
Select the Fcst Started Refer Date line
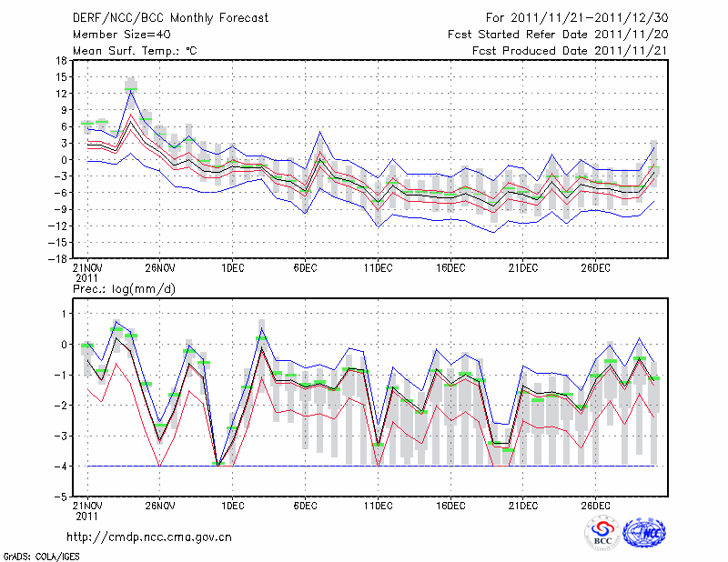557,34
